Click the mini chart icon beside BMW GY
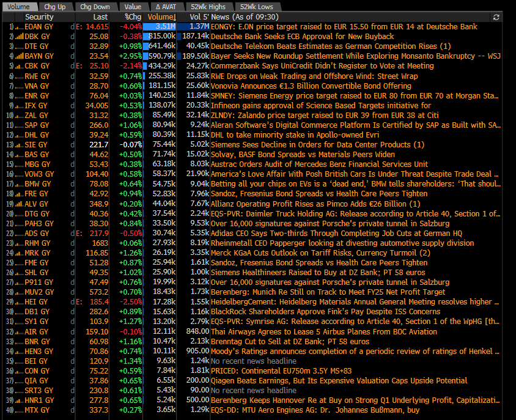516x420 pixels. click(x=20, y=185)
